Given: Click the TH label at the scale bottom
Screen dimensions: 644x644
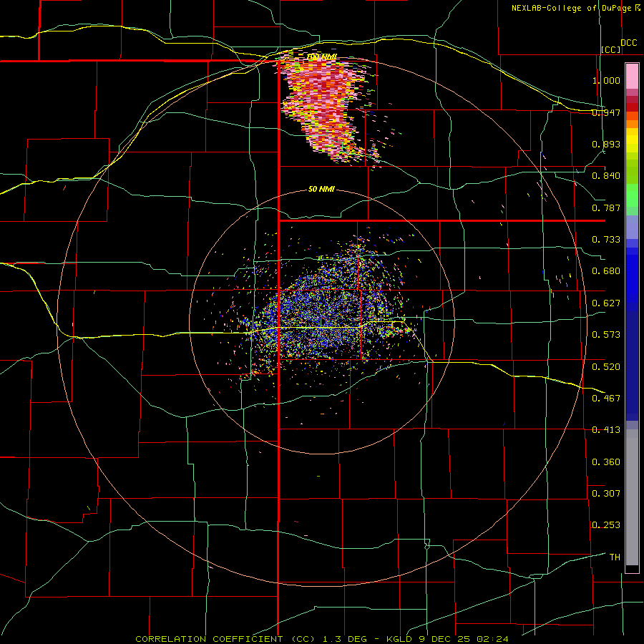Looking at the screenshot, I should [615, 557].
